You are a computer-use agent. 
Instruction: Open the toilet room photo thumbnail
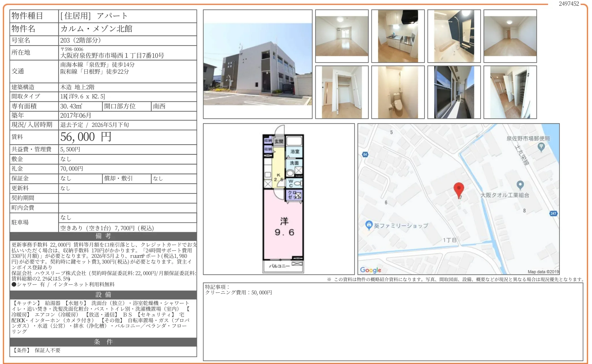398,92
